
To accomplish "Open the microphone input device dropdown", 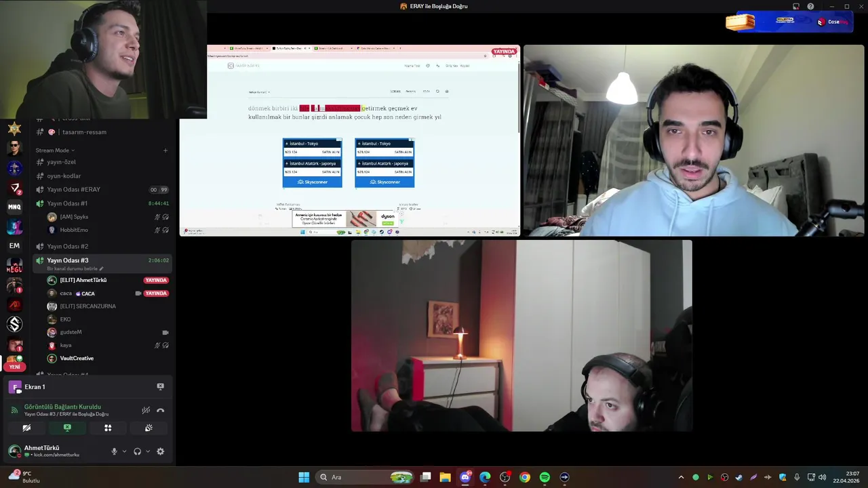I will tap(123, 451).
